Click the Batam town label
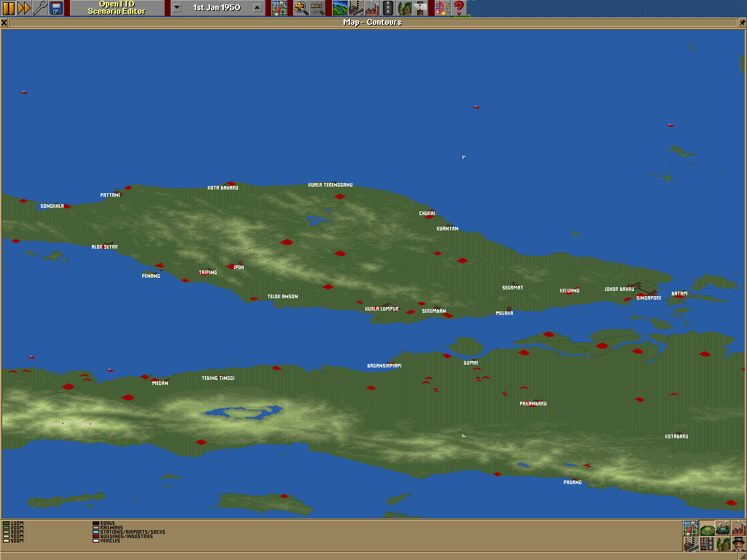 [679, 293]
